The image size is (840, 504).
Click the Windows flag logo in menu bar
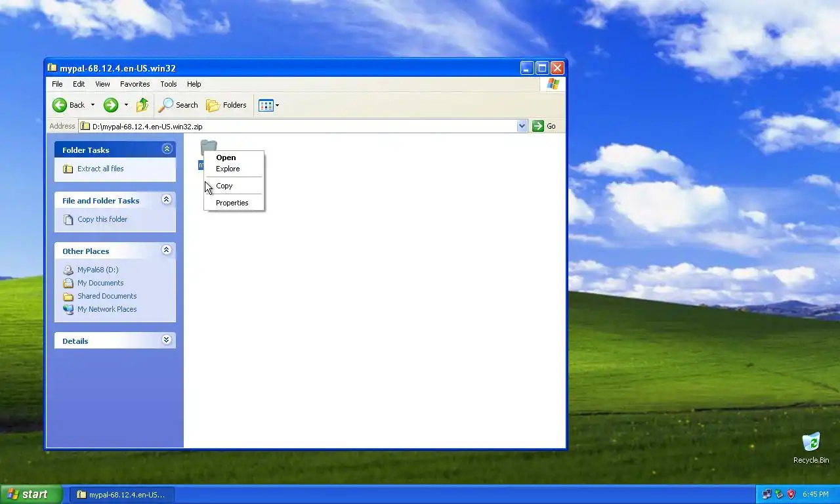[x=553, y=84]
